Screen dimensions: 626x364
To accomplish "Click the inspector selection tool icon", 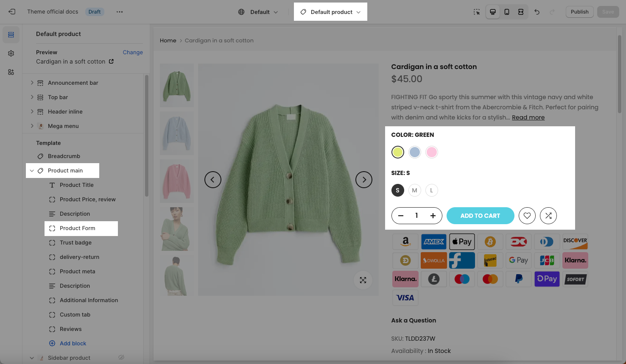I will 477,12.
